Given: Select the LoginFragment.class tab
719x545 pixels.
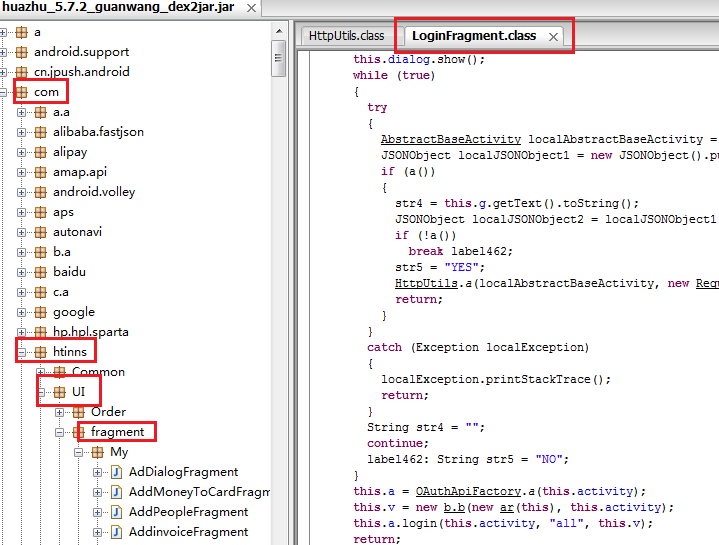Looking at the screenshot, I should coord(474,36).
